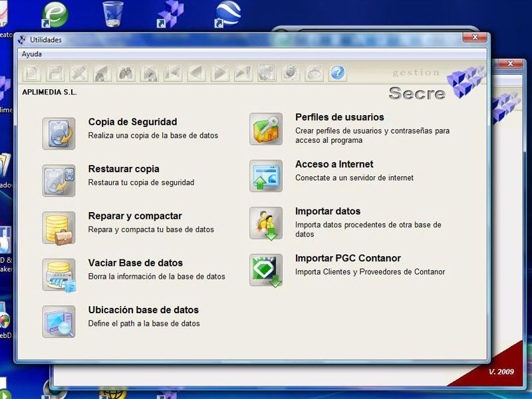Open the Recycle Bin desktop icon

(x=113, y=13)
